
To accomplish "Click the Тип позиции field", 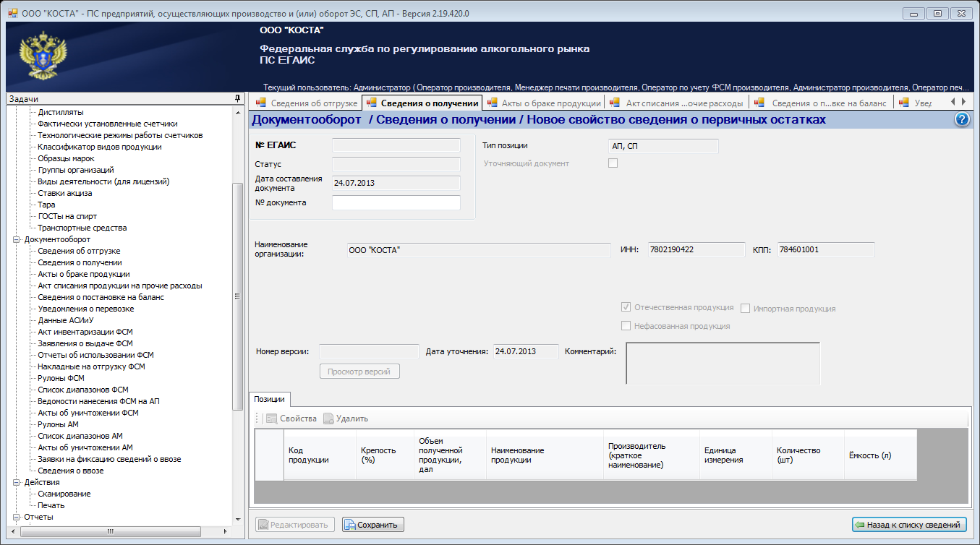I will tap(664, 146).
